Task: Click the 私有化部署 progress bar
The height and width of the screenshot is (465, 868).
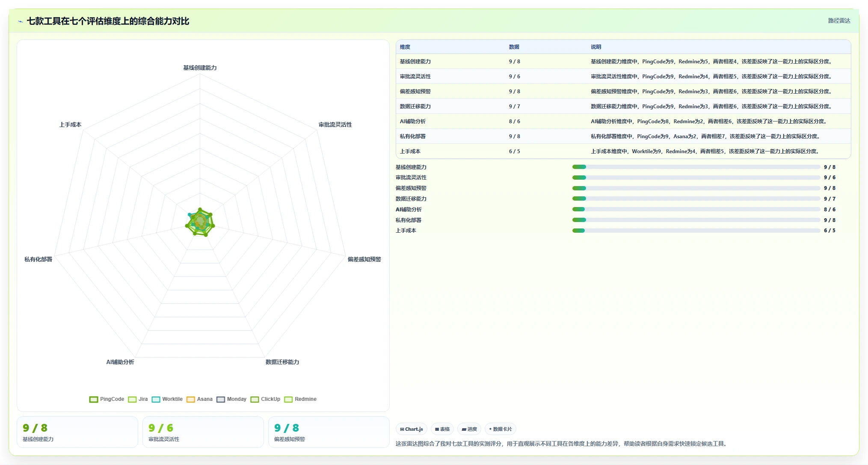Action: pyautogui.click(x=696, y=220)
